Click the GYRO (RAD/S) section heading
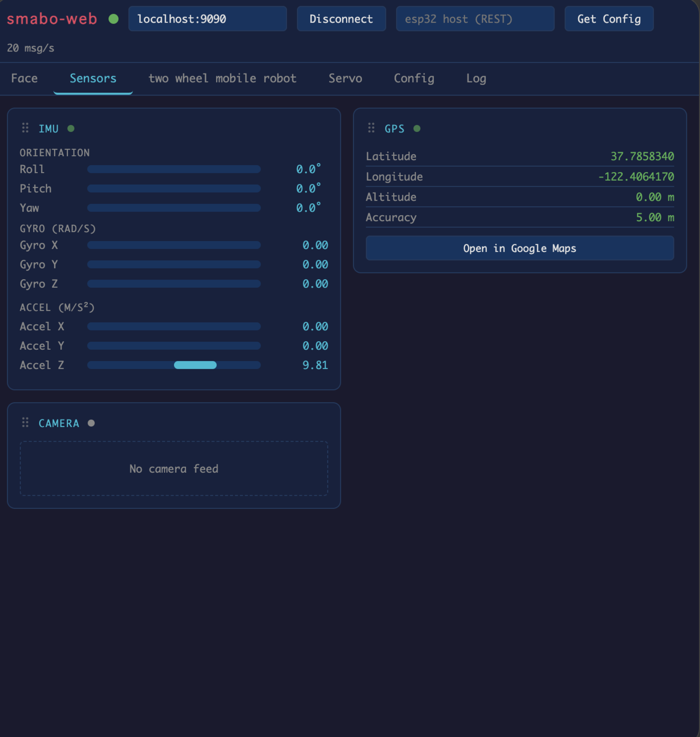 coord(57,229)
